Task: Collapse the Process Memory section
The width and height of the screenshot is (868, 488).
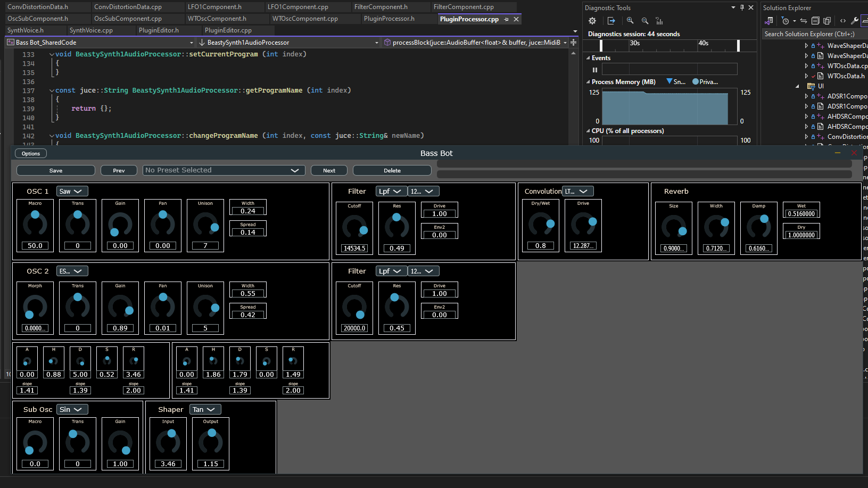Action: 588,82
